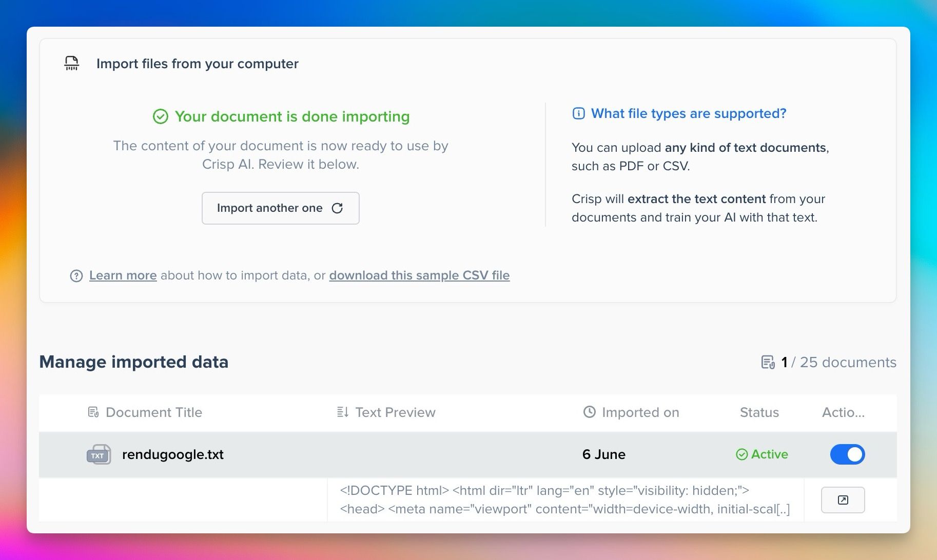Click the TXT file icon for rendugoogle.txt

[99, 454]
